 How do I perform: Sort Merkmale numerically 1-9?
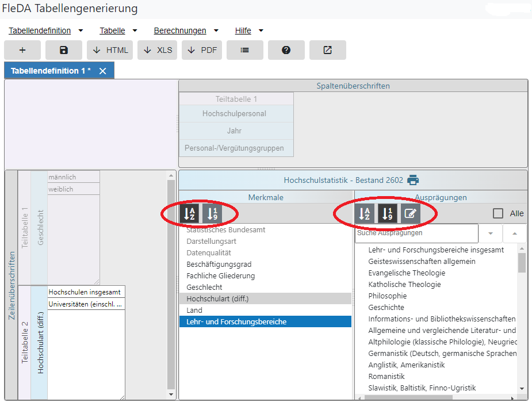(x=212, y=214)
